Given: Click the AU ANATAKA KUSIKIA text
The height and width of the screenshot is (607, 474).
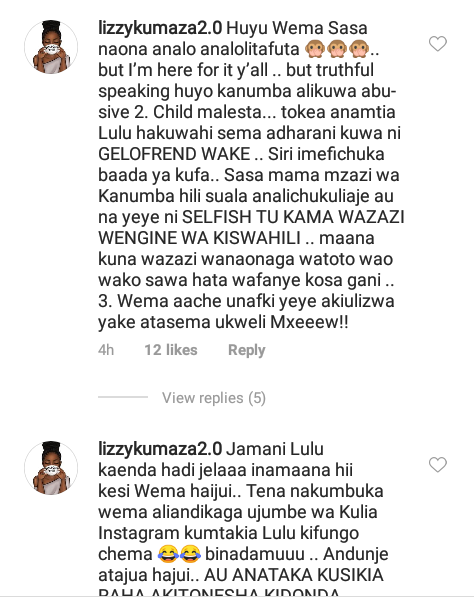Looking at the screenshot, I should 294,575.
